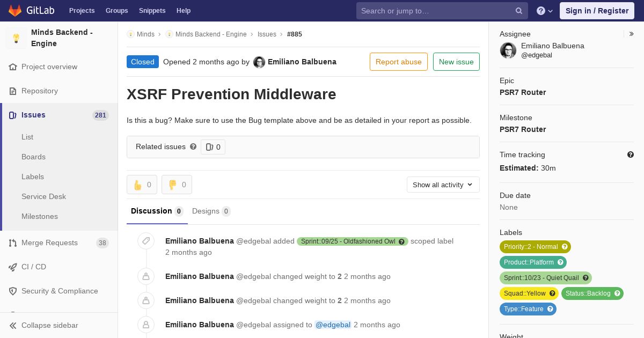Click help icon on Priority::2 - Normal label

[x=565, y=247]
